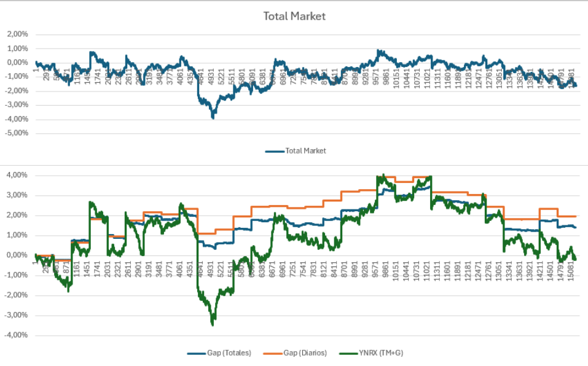Viewport: 588px width, 366px height.
Task: Click the highest peak of green YNRX line
Action: click(383, 175)
